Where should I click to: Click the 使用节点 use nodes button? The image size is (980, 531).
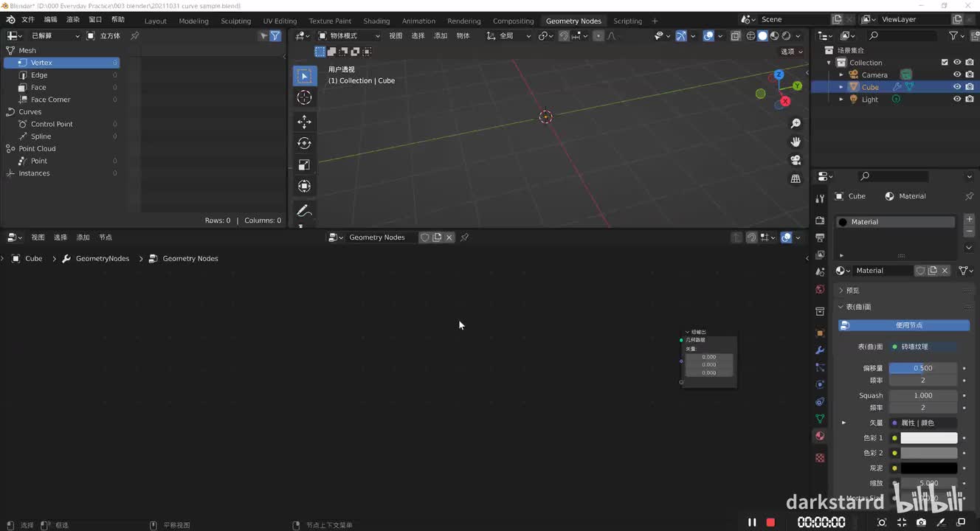click(x=904, y=325)
